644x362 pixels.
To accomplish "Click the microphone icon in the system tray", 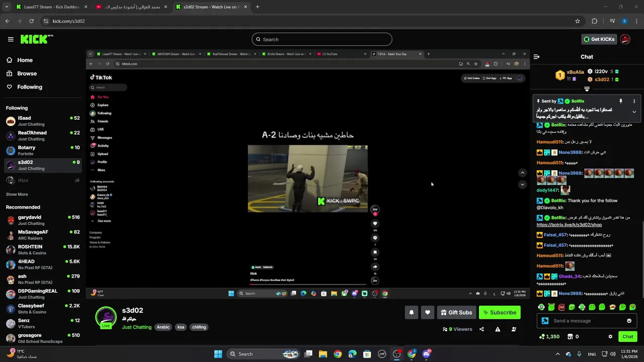I will (579, 354).
